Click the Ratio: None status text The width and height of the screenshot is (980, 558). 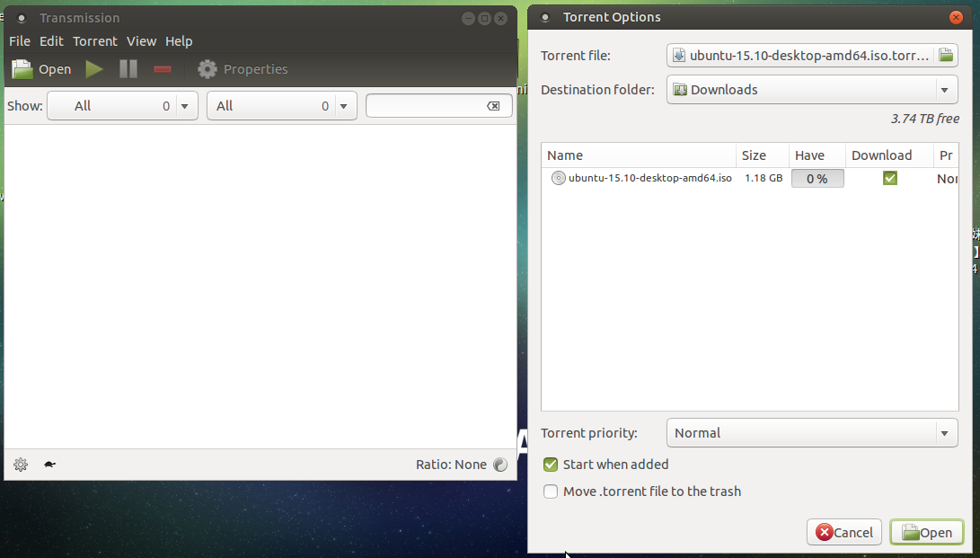[x=451, y=465]
